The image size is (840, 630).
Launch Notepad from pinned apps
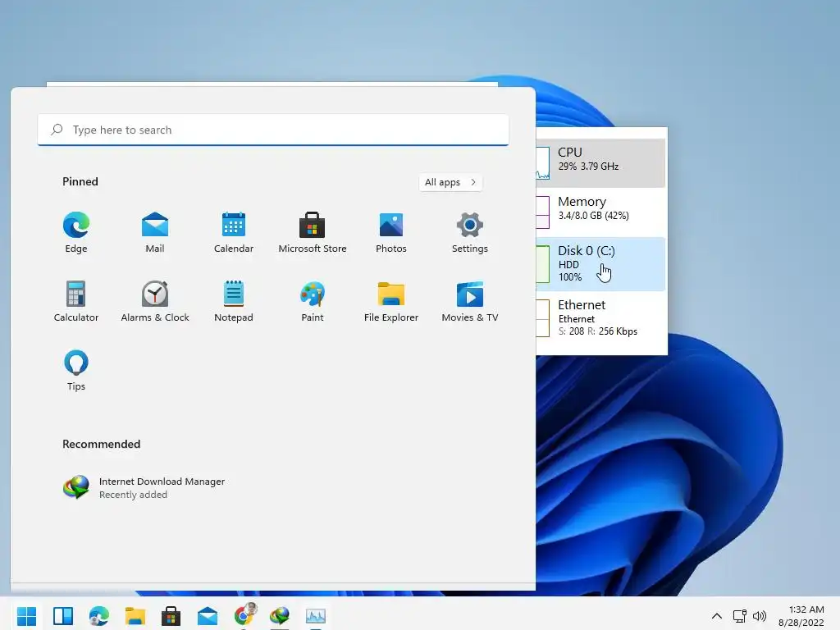(x=234, y=301)
